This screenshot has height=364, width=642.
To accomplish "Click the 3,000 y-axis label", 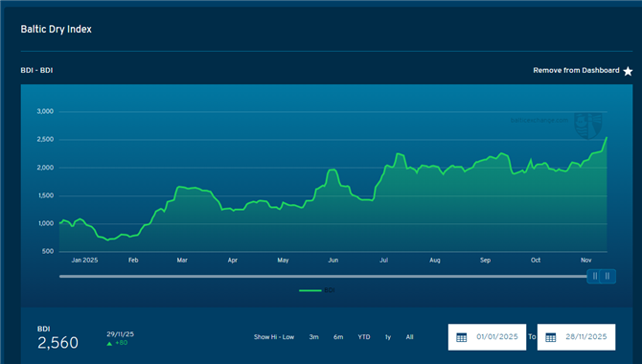I will tap(45, 111).
